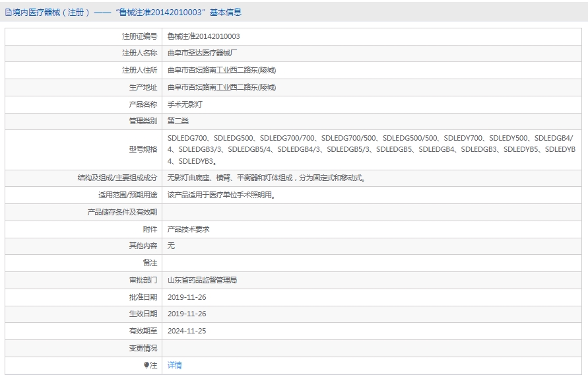The image size is (588, 381).
Task: Click the 注册人住所 label
Action: 139,70
